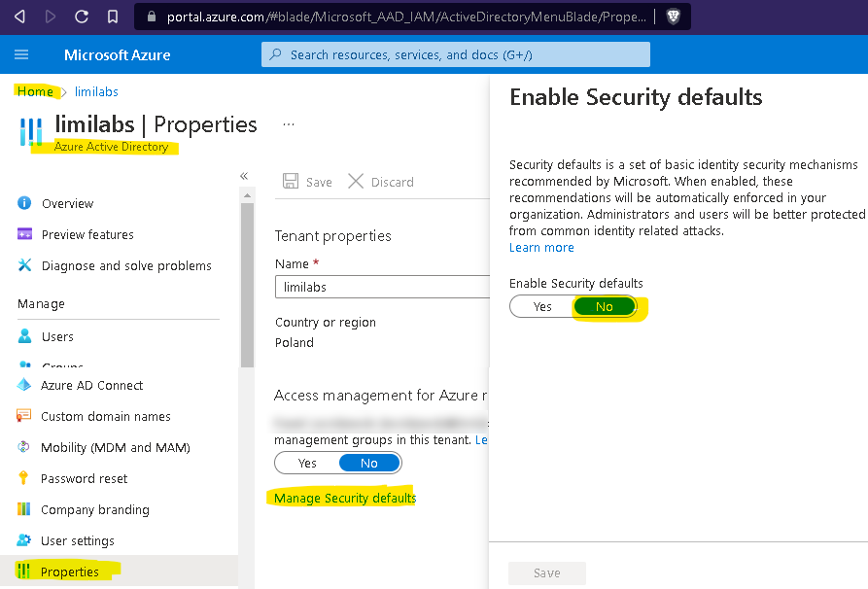Open Preview features menu item

(87, 234)
